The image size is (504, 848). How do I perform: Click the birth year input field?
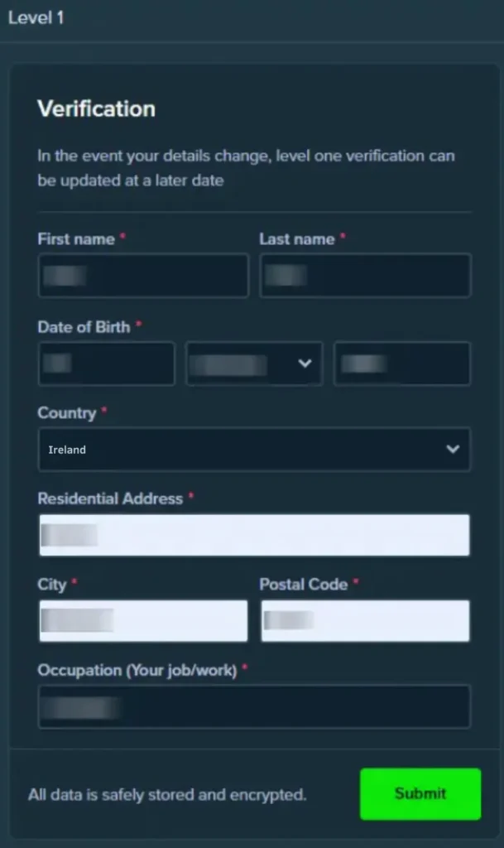pos(402,364)
